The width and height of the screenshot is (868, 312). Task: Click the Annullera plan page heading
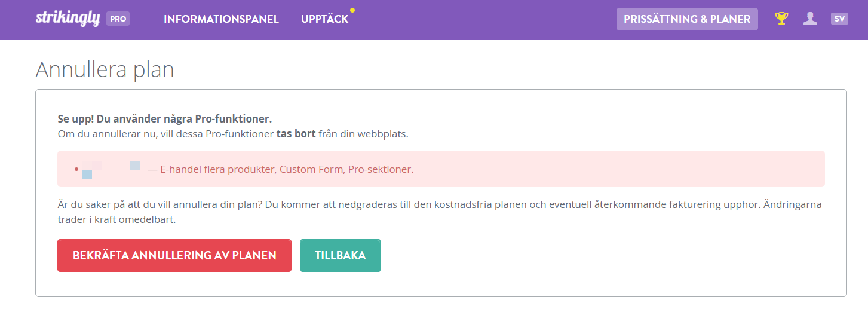tap(105, 69)
